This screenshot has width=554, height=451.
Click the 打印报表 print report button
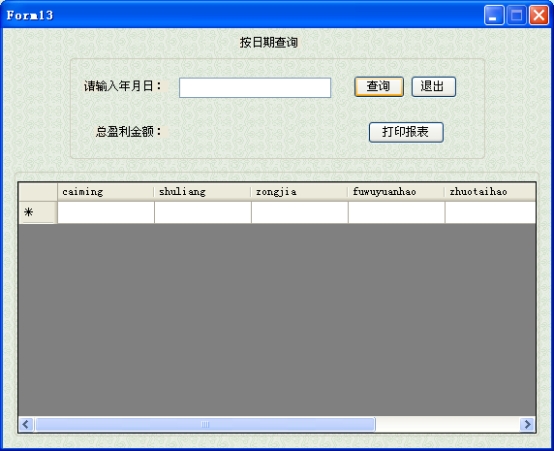(406, 132)
